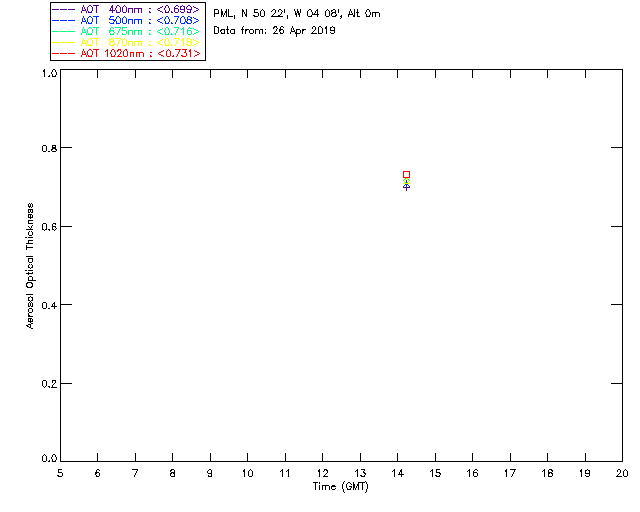Click the x-axis tick label 8
This screenshot has height=512, width=640.
[x=172, y=473]
